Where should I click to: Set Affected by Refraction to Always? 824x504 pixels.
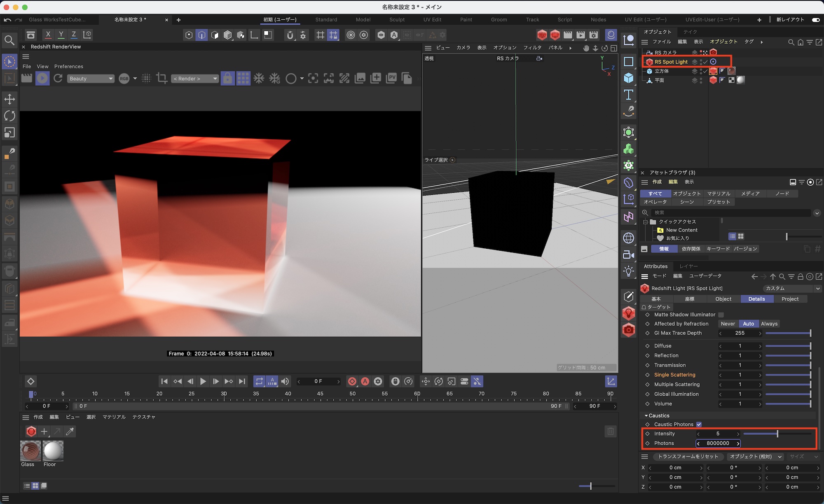point(769,324)
